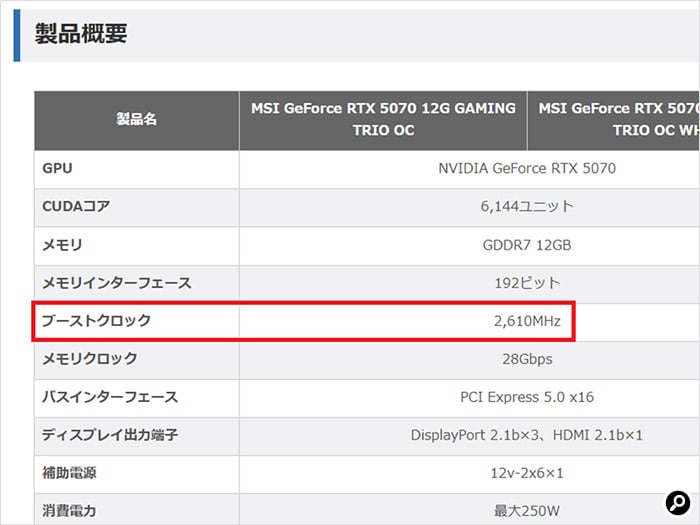Image resolution: width=700 pixels, height=525 pixels.
Task: Click the 6,144ユニット value cell
Action: pos(527,207)
